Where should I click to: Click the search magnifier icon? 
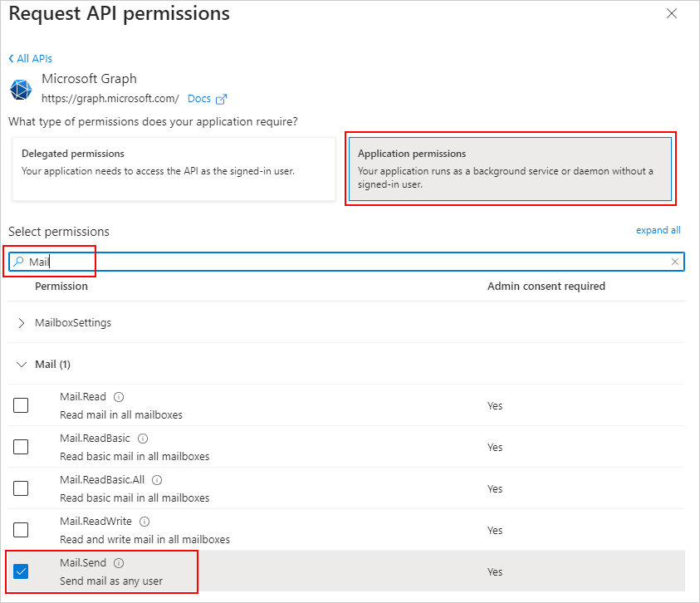(17, 262)
